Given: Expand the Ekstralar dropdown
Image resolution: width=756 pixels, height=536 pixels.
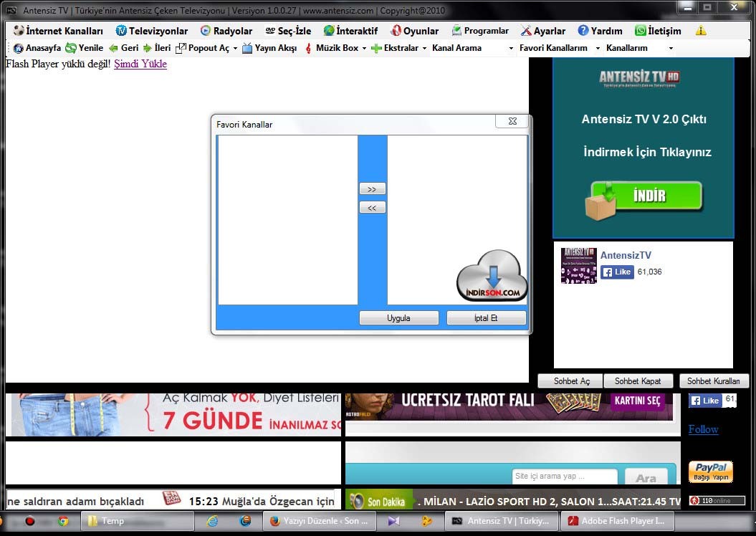Looking at the screenshot, I should click(x=424, y=48).
